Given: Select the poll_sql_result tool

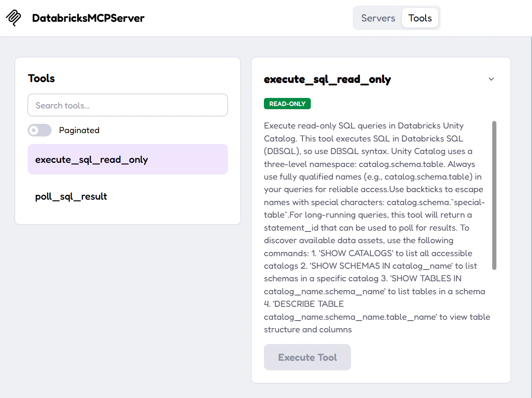Looking at the screenshot, I should click(128, 196).
